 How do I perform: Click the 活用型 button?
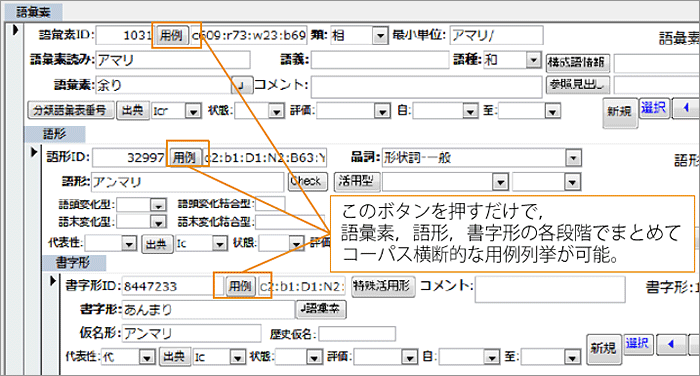[x=357, y=182]
